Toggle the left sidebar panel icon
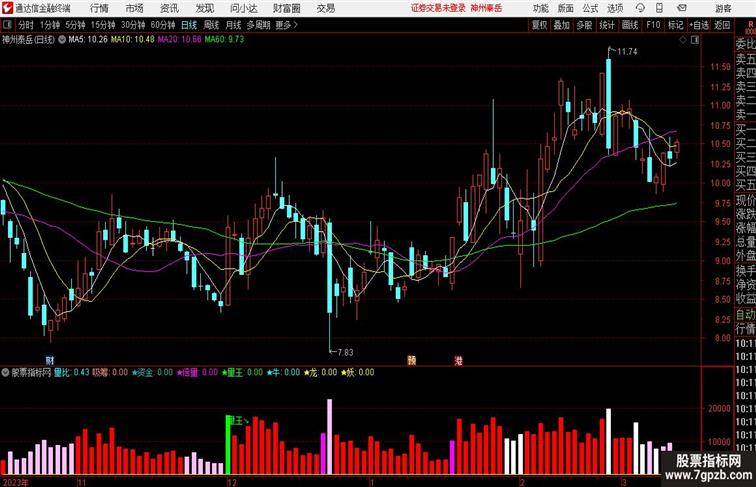Viewport: 756px width, 487px height. (x=7, y=25)
